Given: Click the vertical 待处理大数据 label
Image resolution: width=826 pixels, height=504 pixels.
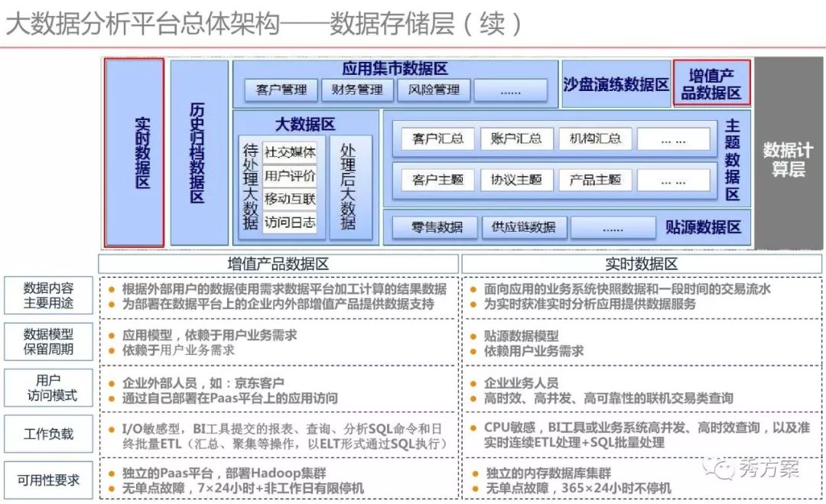Looking at the screenshot, I should [250, 187].
